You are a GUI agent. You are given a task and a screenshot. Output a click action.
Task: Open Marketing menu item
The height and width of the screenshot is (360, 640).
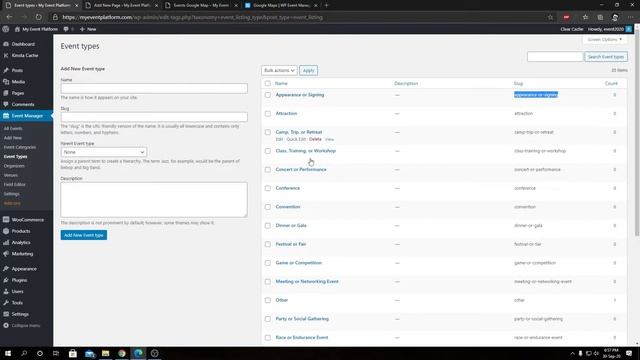pyautogui.click(x=22, y=254)
